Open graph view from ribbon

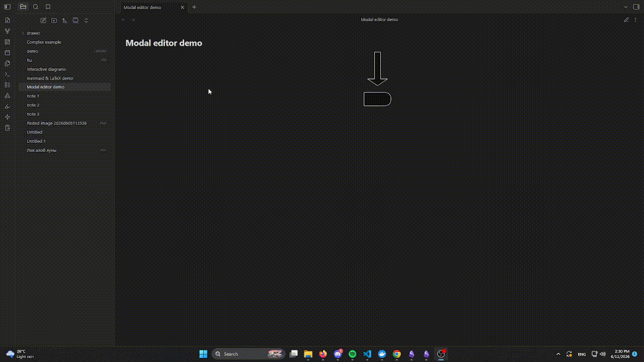7,31
